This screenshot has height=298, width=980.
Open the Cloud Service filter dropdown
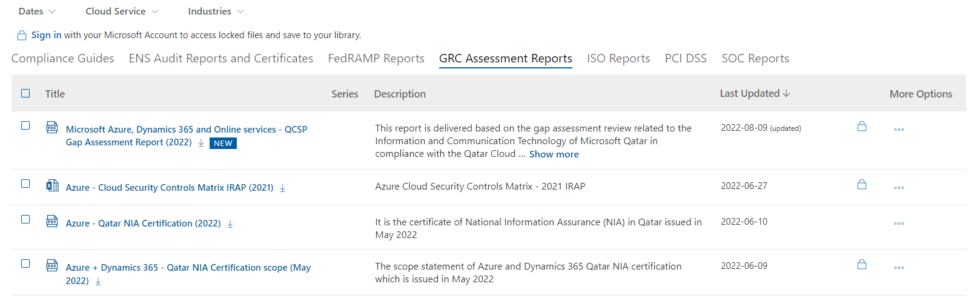point(122,12)
